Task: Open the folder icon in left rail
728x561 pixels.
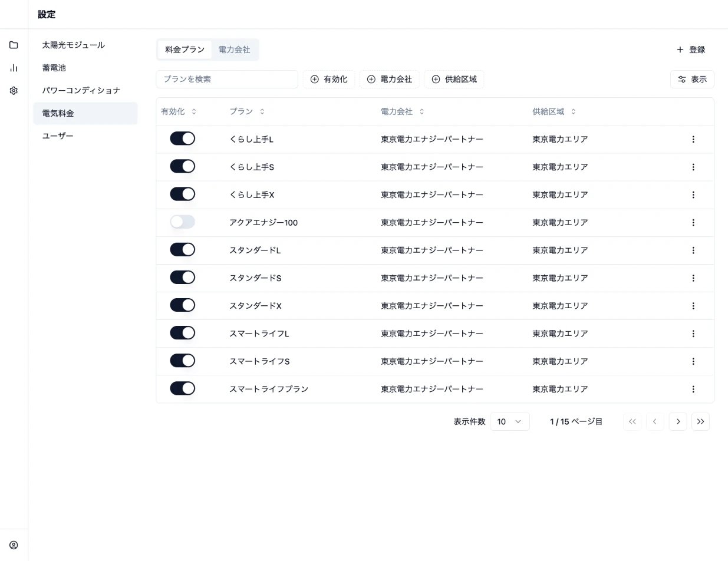Action: point(14,45)
